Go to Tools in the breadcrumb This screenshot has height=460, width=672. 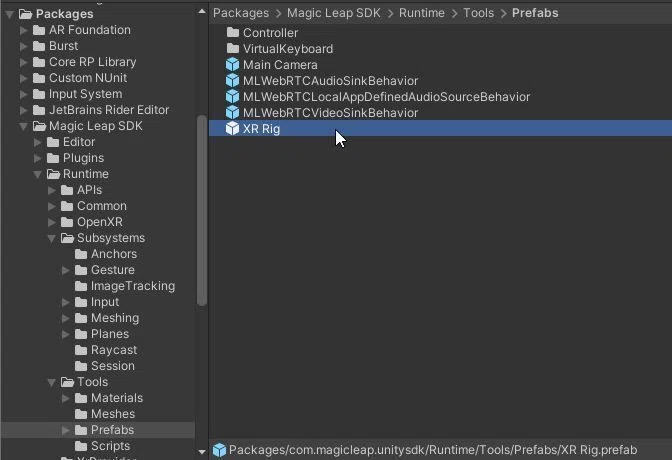point(478,13)
